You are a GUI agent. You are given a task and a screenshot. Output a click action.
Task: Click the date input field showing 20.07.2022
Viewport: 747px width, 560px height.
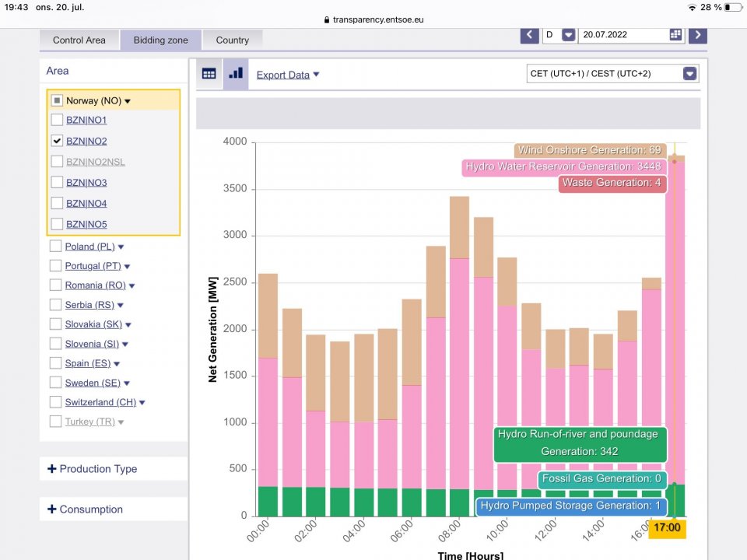[622, 35]
